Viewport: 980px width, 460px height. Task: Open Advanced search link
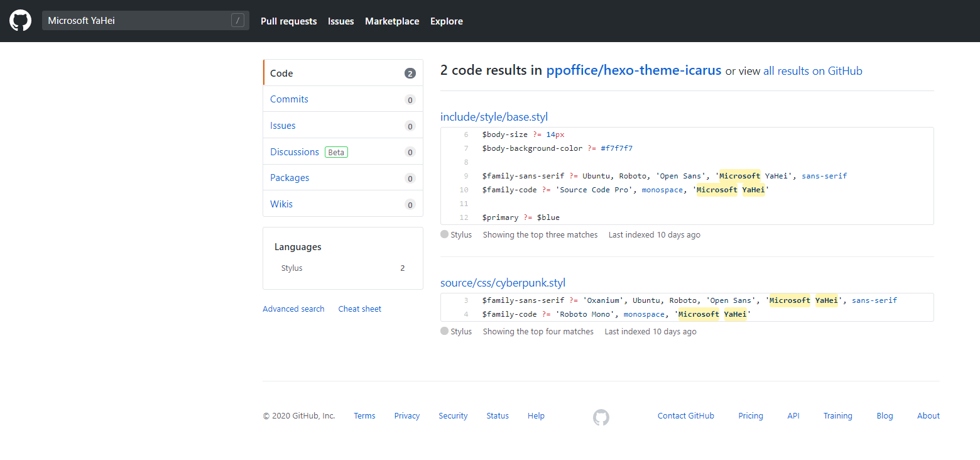(x=293, y=309)
